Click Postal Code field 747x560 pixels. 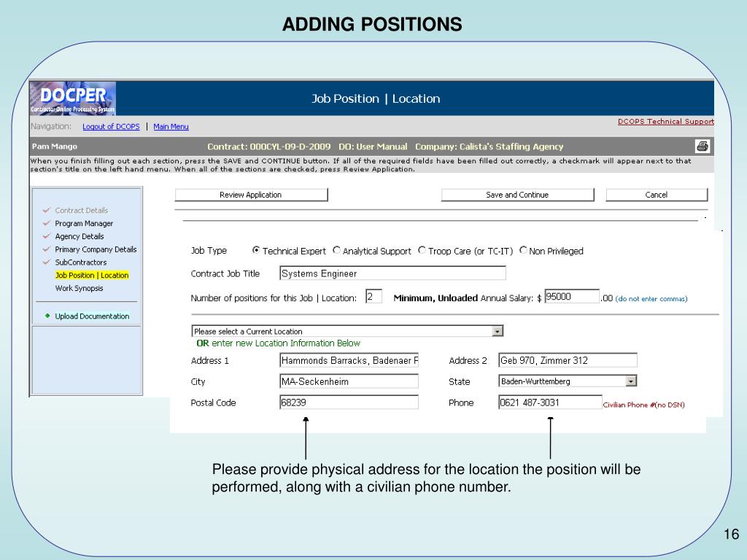point(349,402)
